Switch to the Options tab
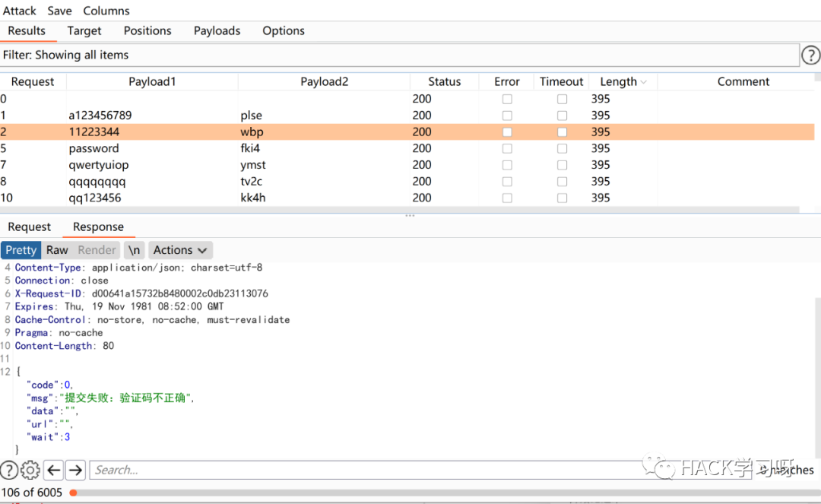Screen dimensions: 821x504 (x=284, y=31)
